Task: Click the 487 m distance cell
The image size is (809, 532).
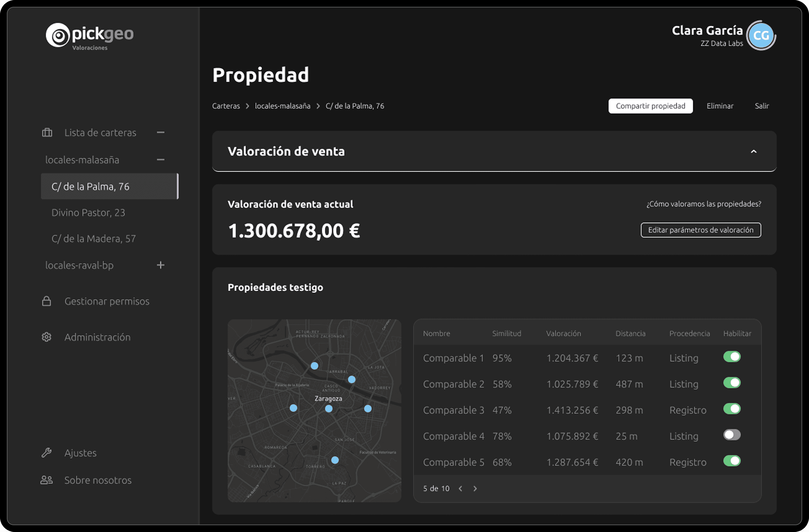Action: pos(629,384)
